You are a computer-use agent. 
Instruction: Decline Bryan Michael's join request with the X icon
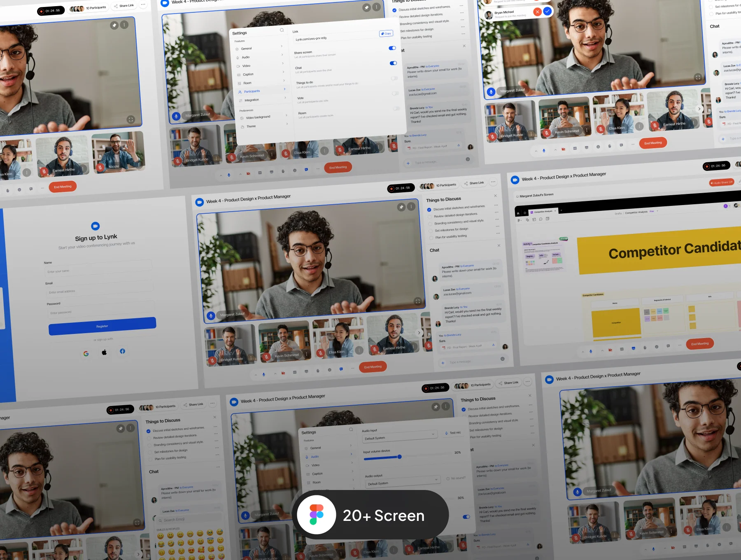point(537,12)
